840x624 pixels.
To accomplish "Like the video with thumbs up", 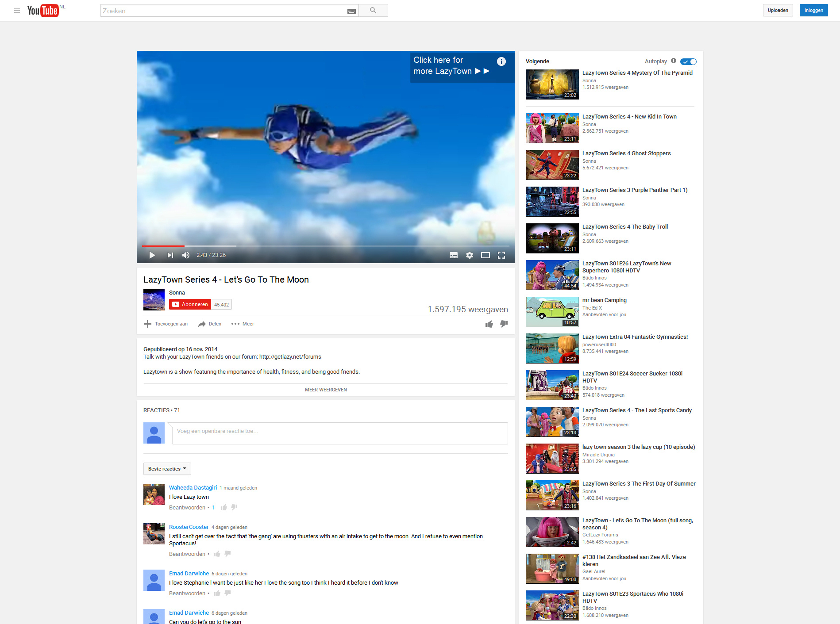I will pyautogui.click(x=489, y=324).
